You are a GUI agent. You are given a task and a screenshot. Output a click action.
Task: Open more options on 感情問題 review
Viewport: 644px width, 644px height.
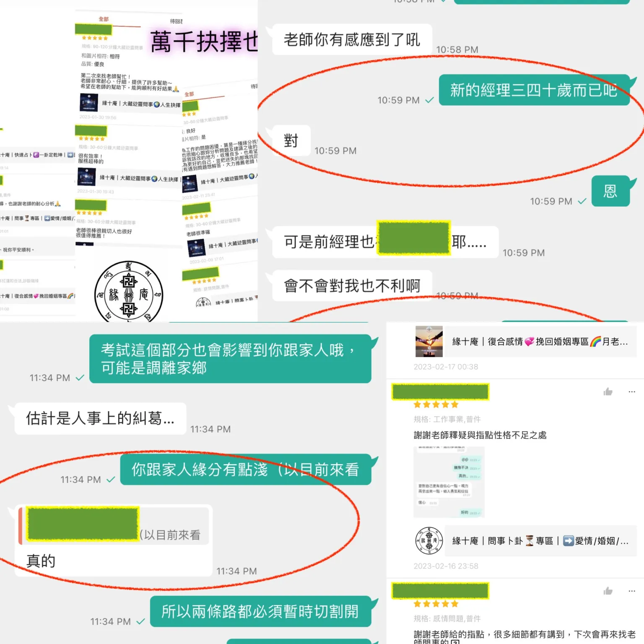click(632, 591)
